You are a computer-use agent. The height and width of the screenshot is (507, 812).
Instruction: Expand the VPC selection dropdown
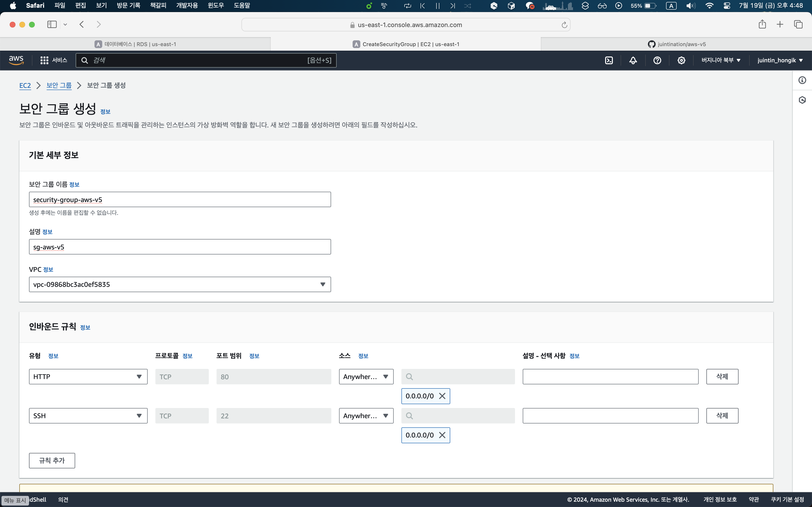click(180, 284)
